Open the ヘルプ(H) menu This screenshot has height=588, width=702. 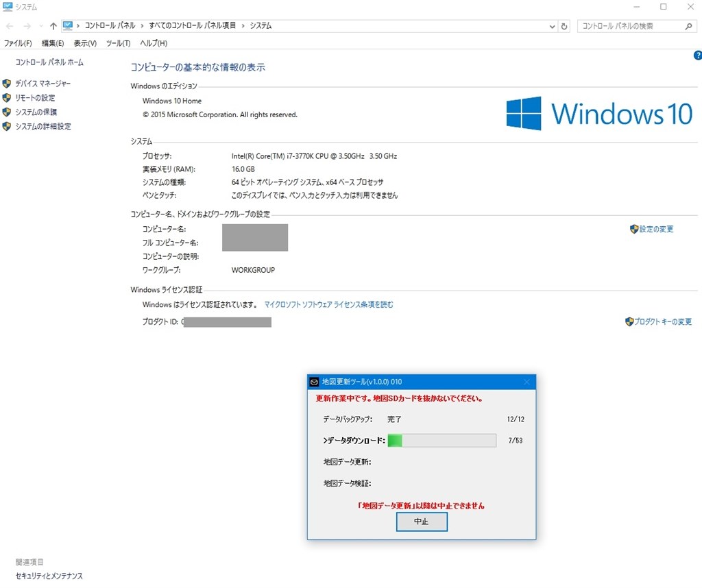[154, 43]
